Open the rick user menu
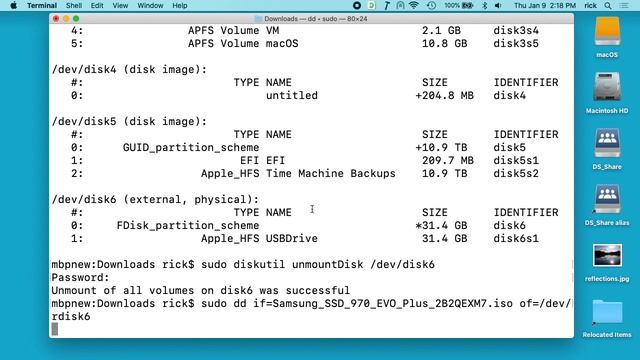The height and width of the screenshot is (360, 640). pyautogui.click(x=590, y=6)
